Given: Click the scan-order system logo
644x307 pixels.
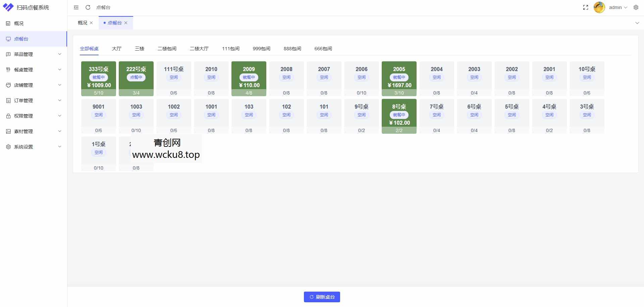Looking at the screenshot, I should [x=8, y=7].
